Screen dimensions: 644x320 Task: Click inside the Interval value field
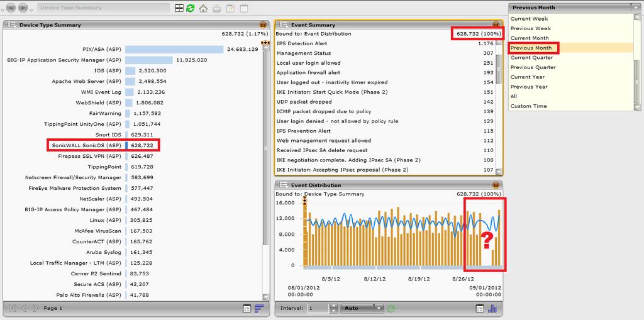319,308
